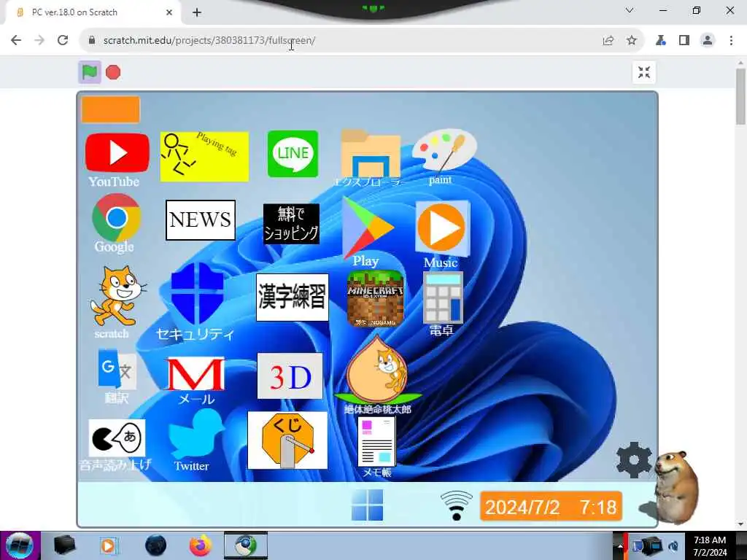This screenshot has height=560, width=747.
Task: Click the orange date and time display
Action: (x=551, y=506)
